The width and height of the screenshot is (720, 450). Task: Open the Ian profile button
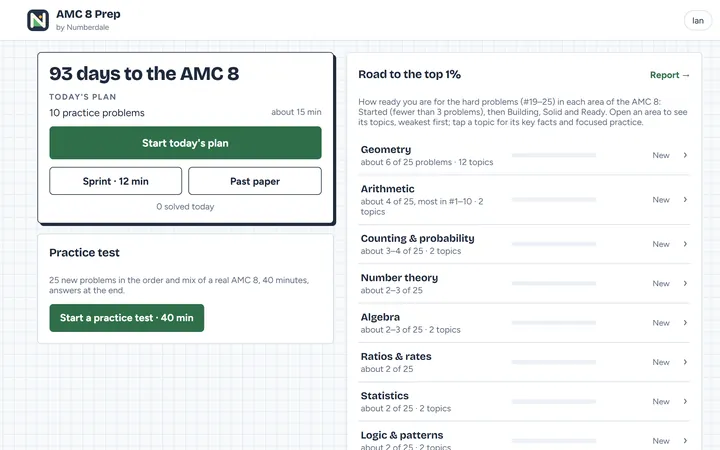click(x=698, y=21)
